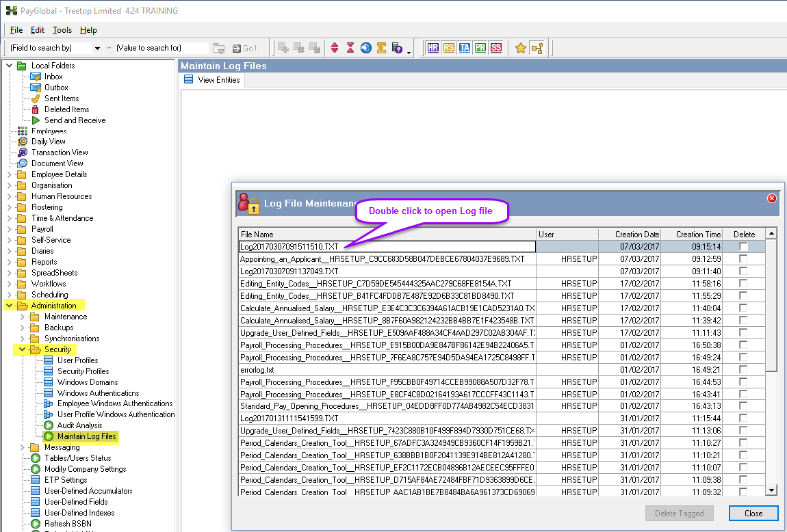Sort log list by Creation Date header
787x532 pixels.
(630, 234)
